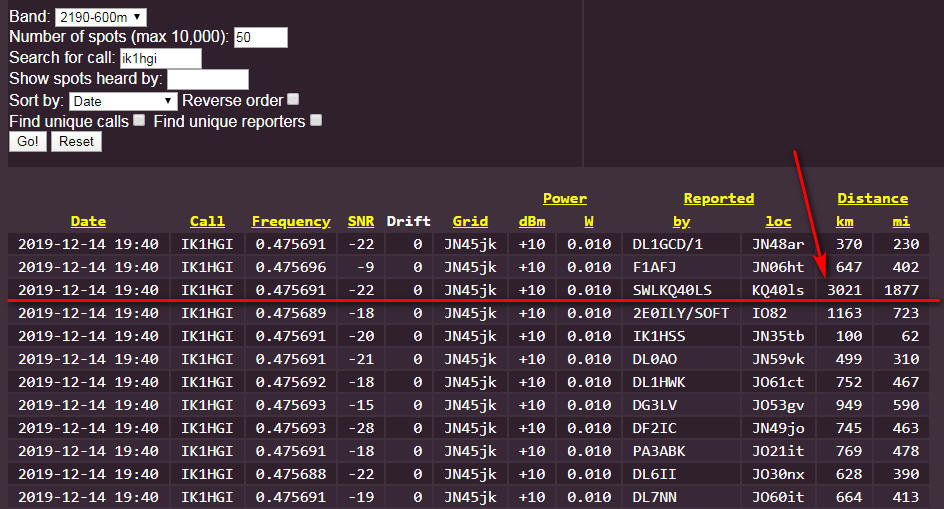Viewport: 944px width, 509px height.
Task: Sort table by Grid column header
Action: [x=470, y=222]
